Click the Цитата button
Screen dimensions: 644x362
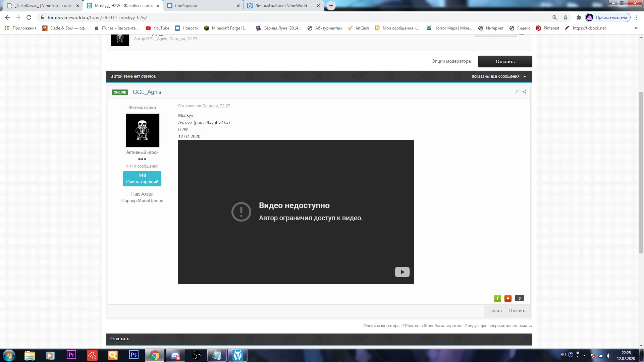495,311
